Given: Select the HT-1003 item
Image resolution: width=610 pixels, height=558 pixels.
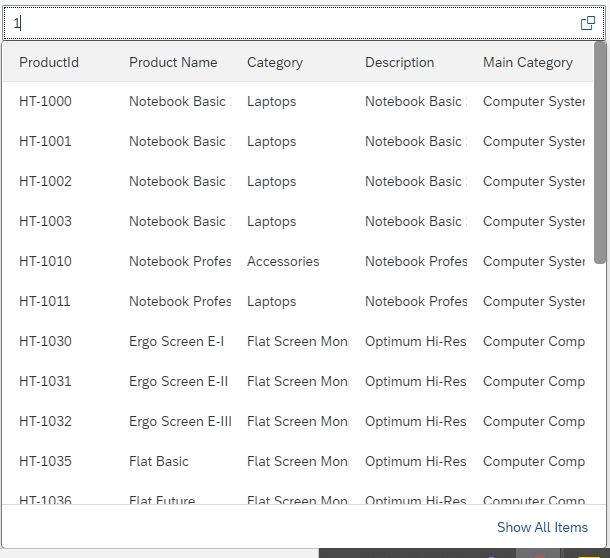Looking at the screenshot, I should pos(46,221).
